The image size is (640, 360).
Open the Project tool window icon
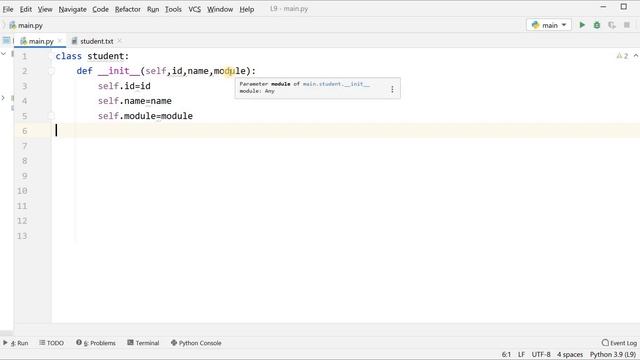(6, 40)
